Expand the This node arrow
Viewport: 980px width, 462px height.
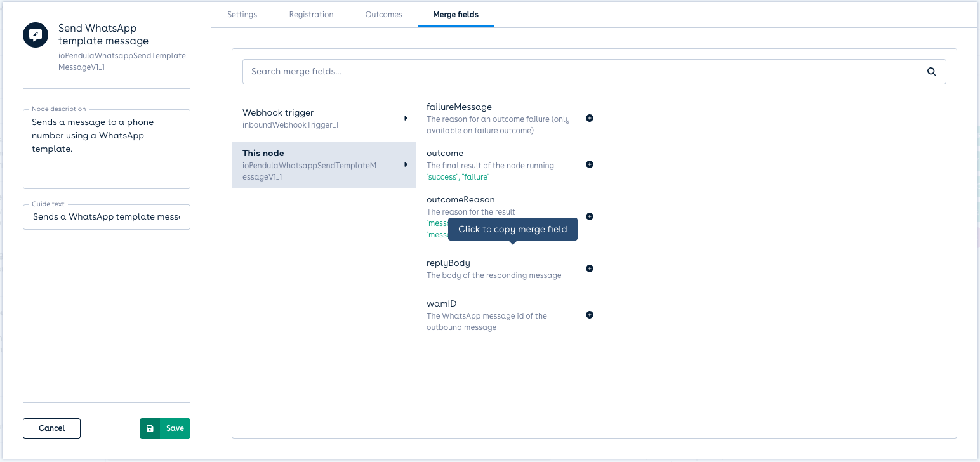coord(406,165)
